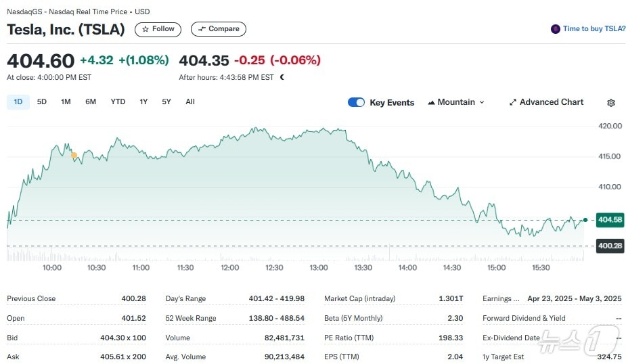Switch to the 5D time range

pyautogui.click(x=42, y=102)
